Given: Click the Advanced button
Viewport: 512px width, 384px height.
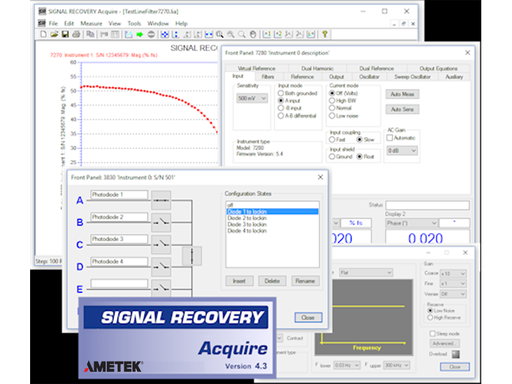Looking at the screenshot, I should pyautogui.click(x=444, y=343).
